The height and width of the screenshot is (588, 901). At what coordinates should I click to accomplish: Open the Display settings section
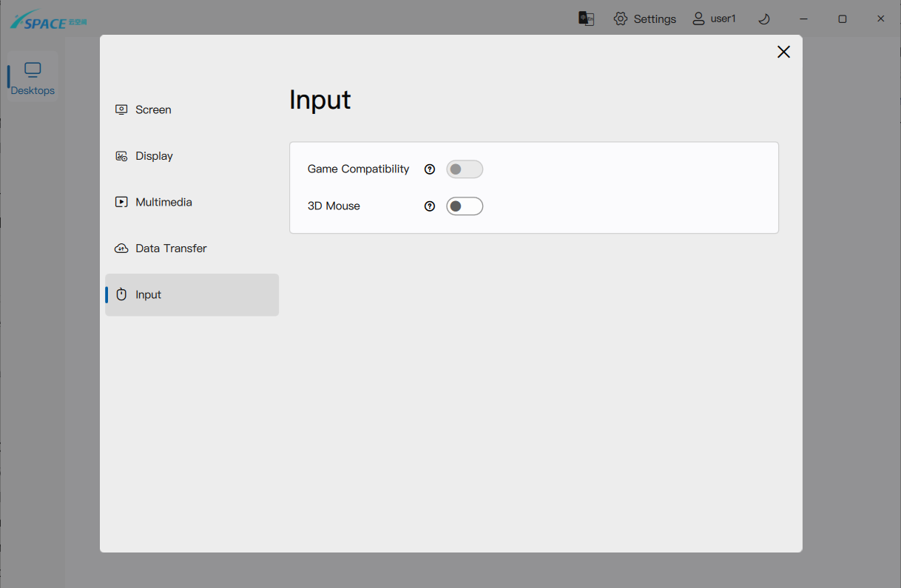tap(154, 156)
